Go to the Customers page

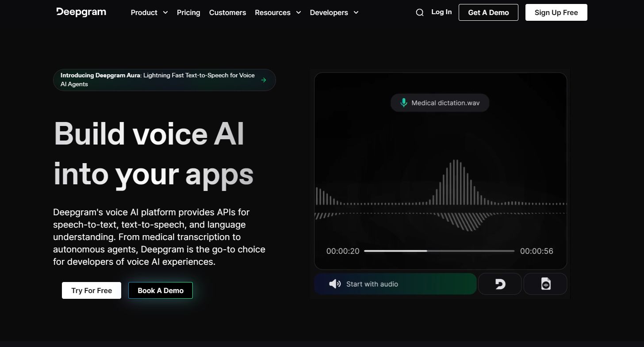227,12
